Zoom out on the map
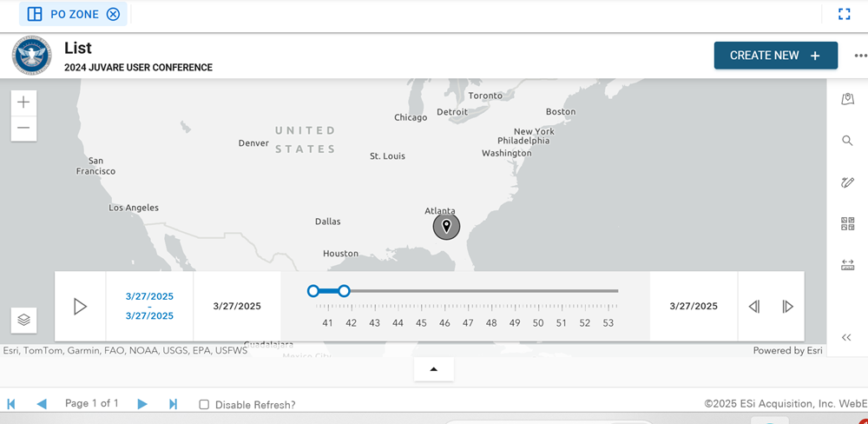Screen dimensions: 868x424 (23, 129)
